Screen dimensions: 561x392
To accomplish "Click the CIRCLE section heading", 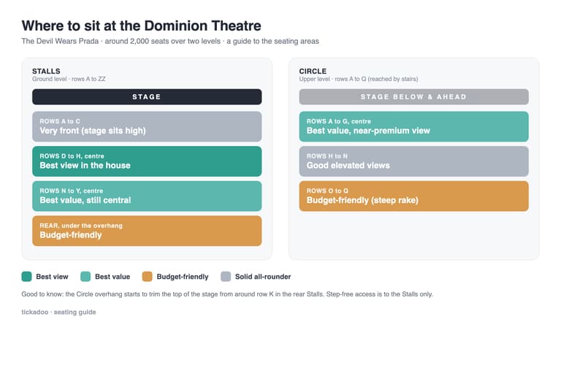I will tap(313, 72).
